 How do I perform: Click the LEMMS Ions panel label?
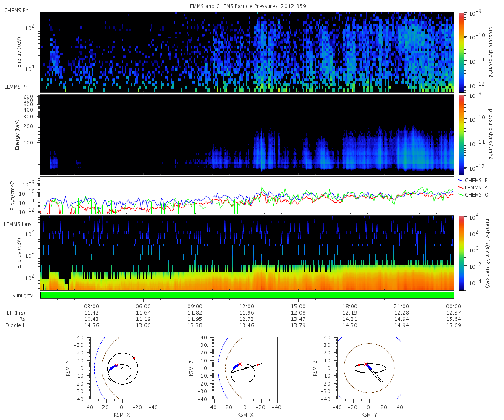tap(18, 224)
